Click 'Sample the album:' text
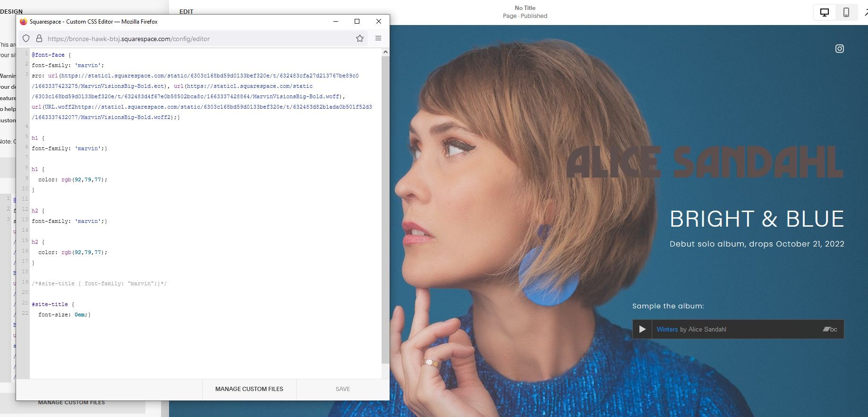 tap(668, 306)
